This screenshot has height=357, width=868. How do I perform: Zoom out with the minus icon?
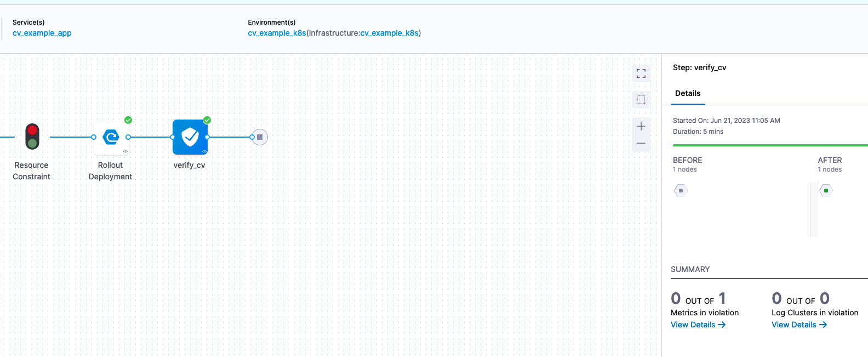pyautogui.click(x=641, y=144)
